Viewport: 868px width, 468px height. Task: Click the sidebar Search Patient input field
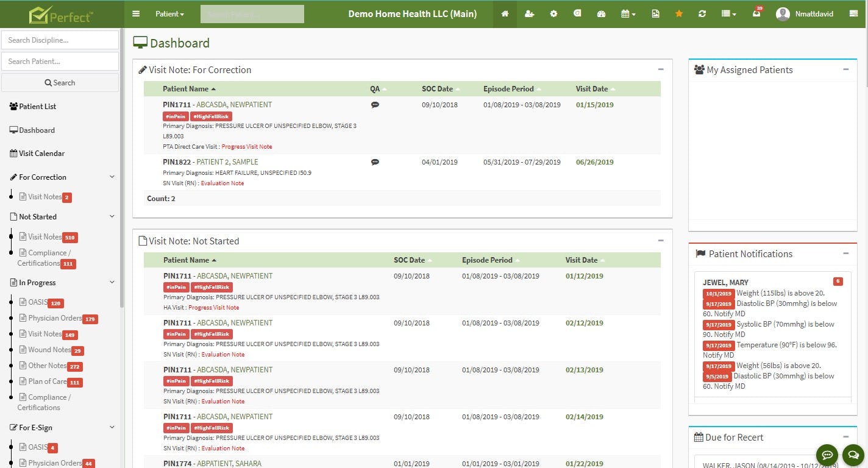click(x=60, y=61)
